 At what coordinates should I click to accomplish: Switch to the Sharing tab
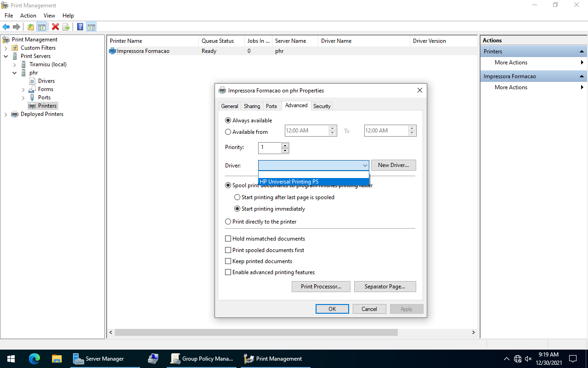pyautogui.click(x=252, y=106)
